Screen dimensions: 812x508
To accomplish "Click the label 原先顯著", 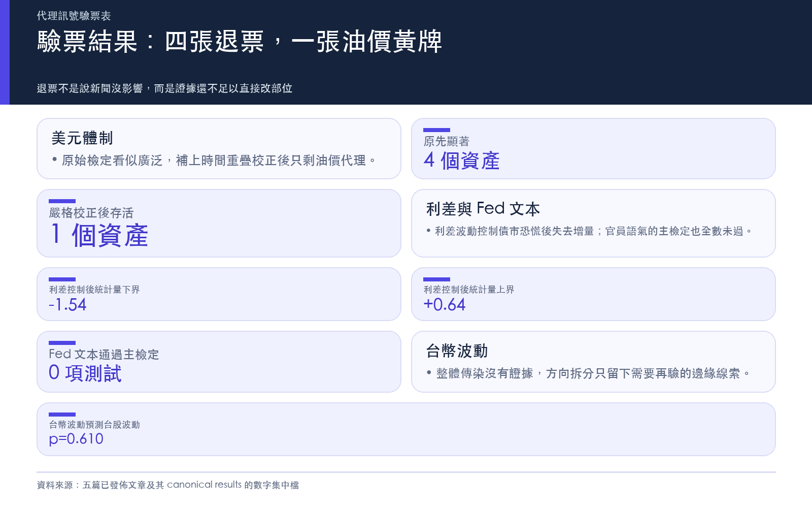I will coord(447,141).
